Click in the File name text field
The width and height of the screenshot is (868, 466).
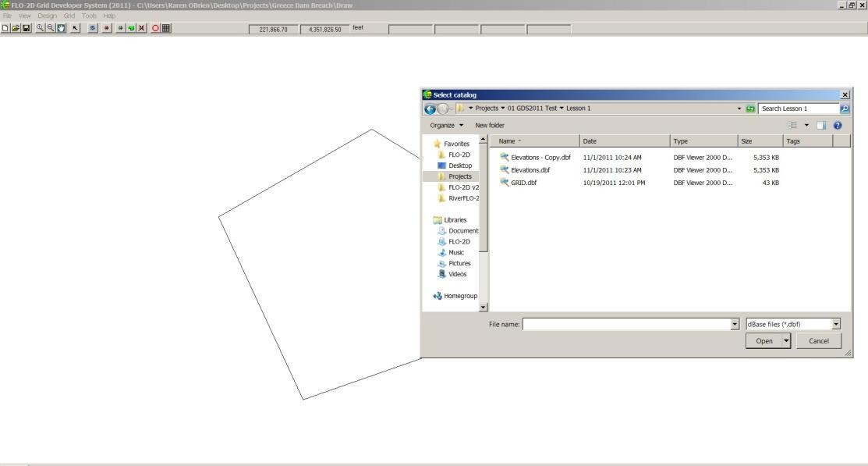click(625, 324)
